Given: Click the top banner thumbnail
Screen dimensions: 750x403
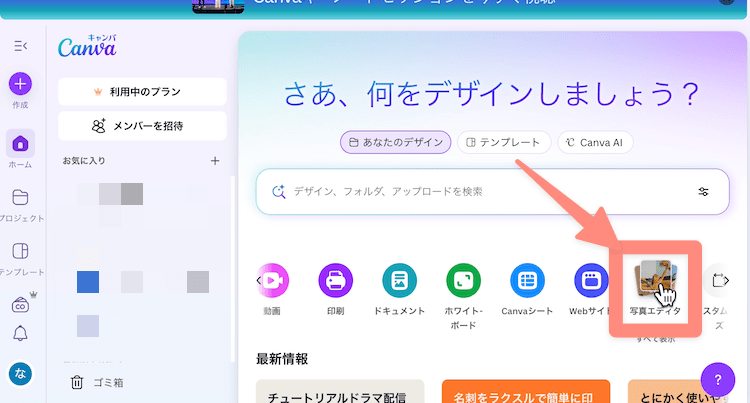Looking at the screenshot, I should (218, 6).
